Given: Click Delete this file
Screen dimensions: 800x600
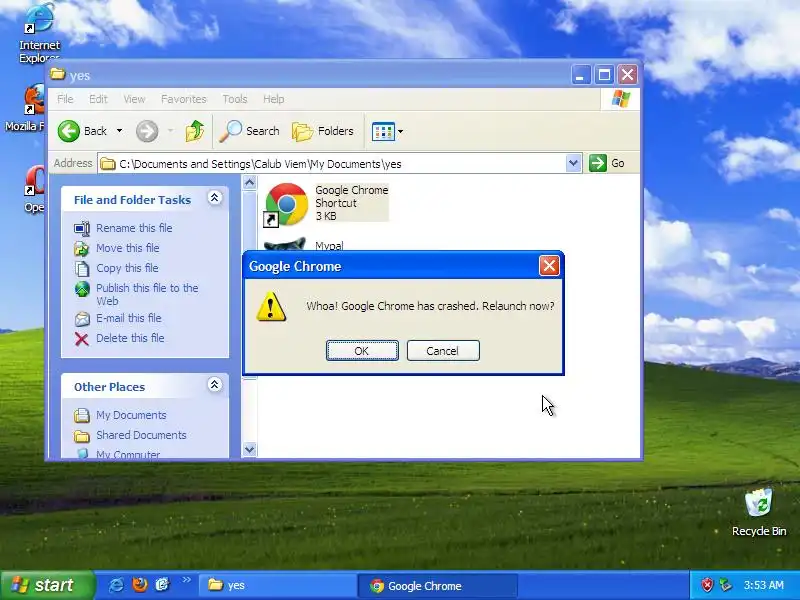Looking at the screenshot, I should point(130,338).
